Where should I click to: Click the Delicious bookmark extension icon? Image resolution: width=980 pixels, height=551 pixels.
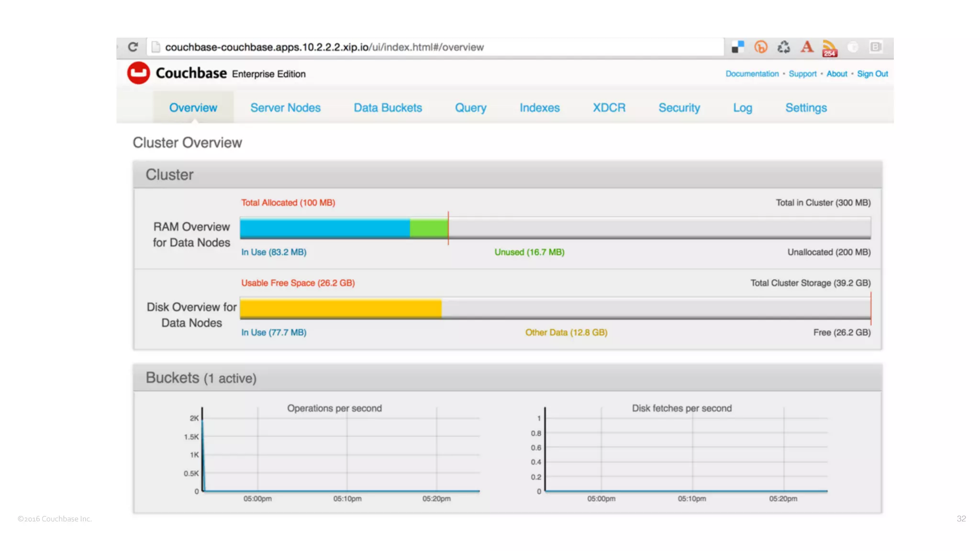(x=737, y=47)
